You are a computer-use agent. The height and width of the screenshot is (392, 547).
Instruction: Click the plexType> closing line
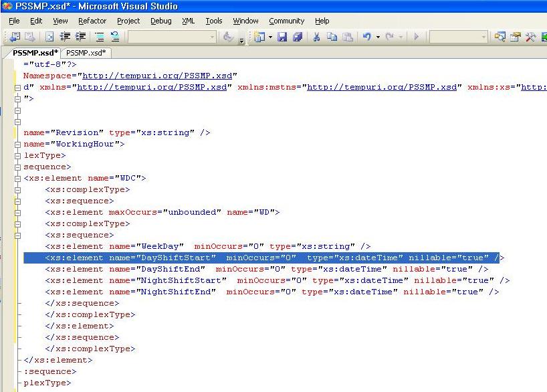(47, 383)
